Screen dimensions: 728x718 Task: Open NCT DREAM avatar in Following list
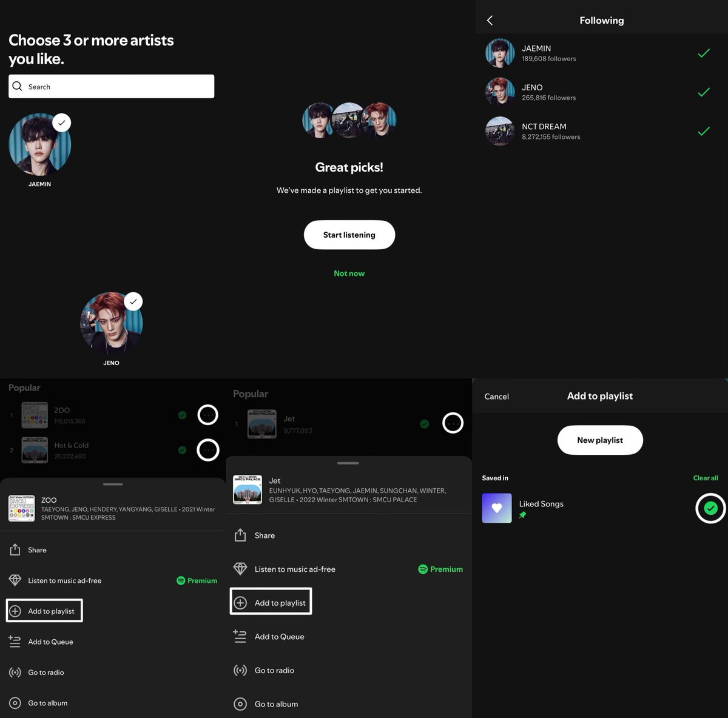pos(500,131)
